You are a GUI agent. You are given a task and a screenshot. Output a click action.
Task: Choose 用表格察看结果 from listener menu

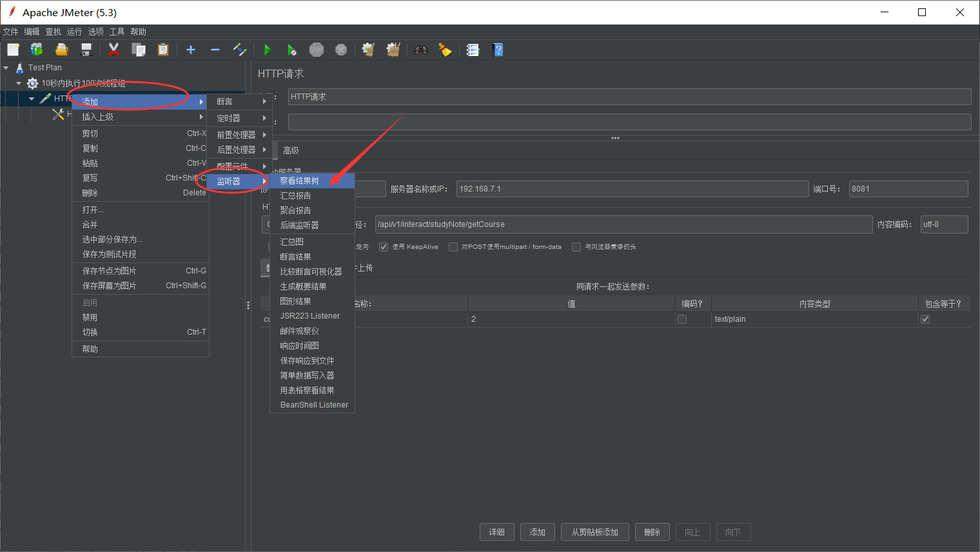click(x=312, y=390)
